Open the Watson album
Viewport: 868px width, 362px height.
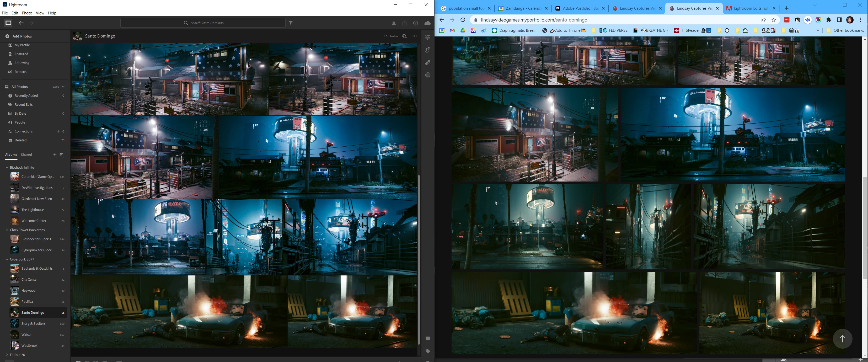(27, 334)
